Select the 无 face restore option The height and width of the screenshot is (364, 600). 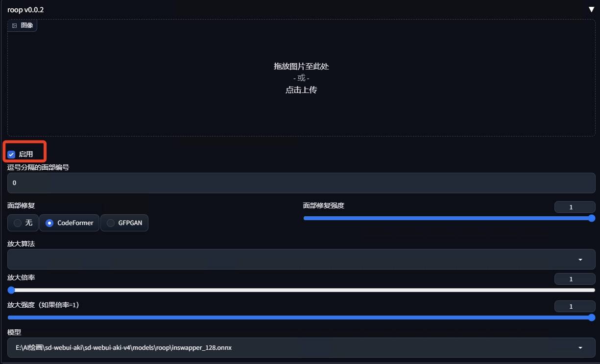pyautogui.click(x=18, y=223)
